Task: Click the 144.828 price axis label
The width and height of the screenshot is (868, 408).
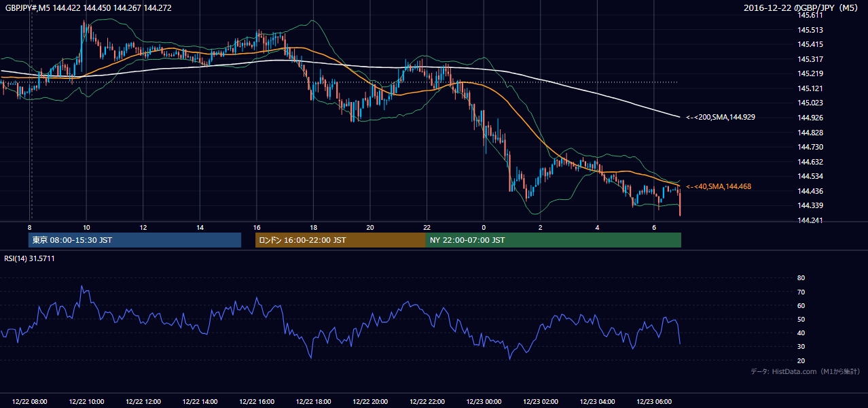Action: 810,133
